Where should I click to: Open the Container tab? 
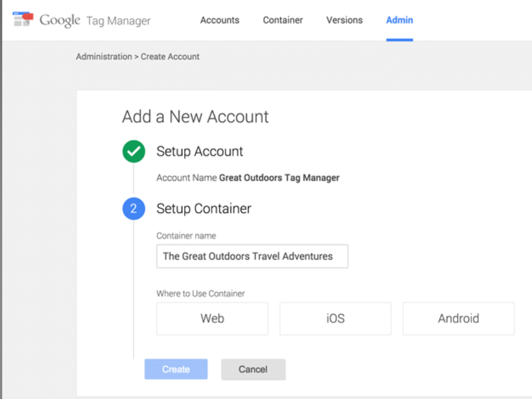coord(283,20)
